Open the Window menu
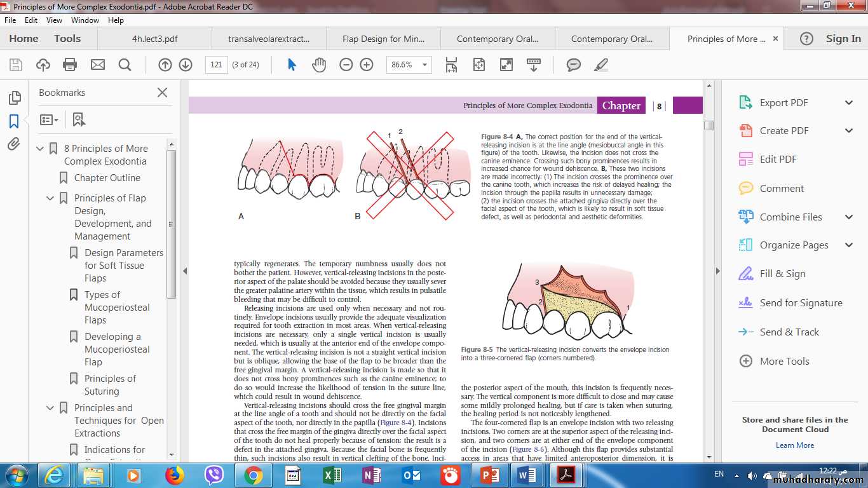Image resolution: width=868 pixels, height=488 pixels. 85,20
